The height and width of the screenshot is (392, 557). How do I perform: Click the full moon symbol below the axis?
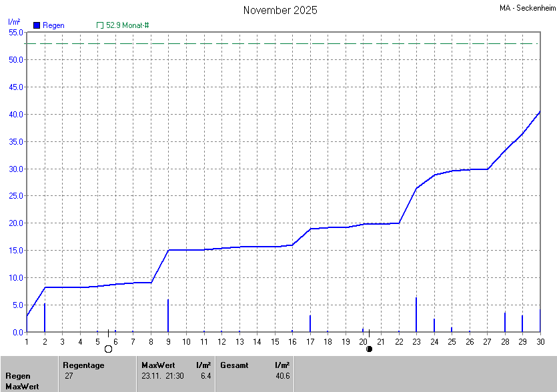click(108, 349)
